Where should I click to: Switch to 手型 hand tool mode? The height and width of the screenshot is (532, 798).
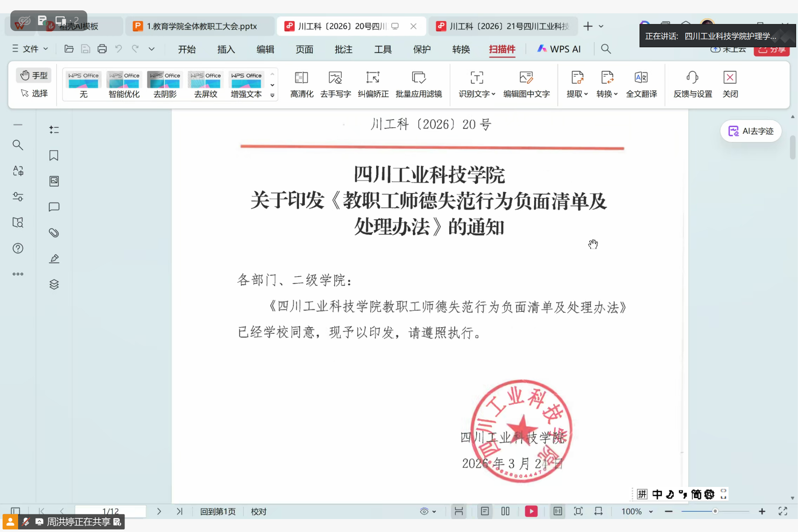pyautogui.click(x=34, y=75)
